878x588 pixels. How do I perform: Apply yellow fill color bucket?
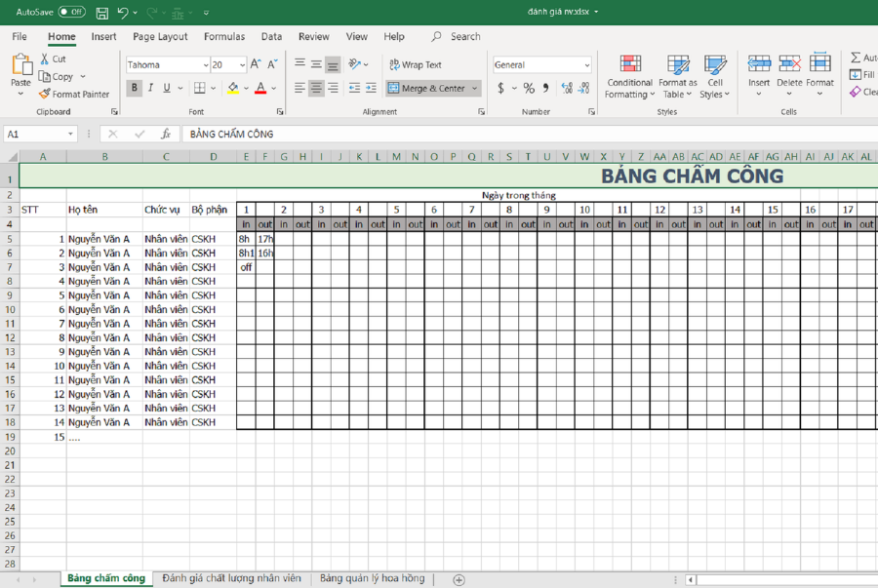pyautogui.click(x=233, y=88)
